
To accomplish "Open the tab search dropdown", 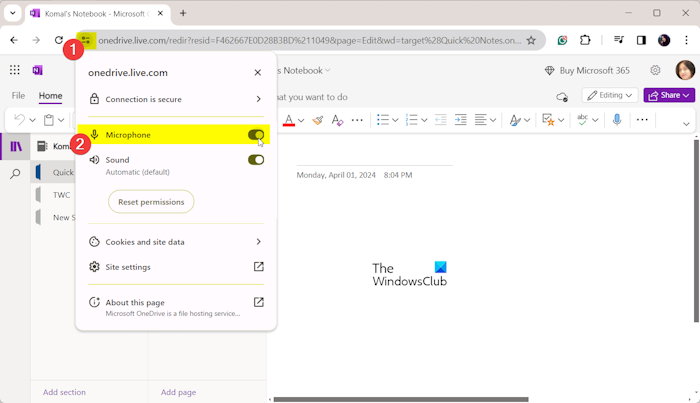I will coord(12,13).
